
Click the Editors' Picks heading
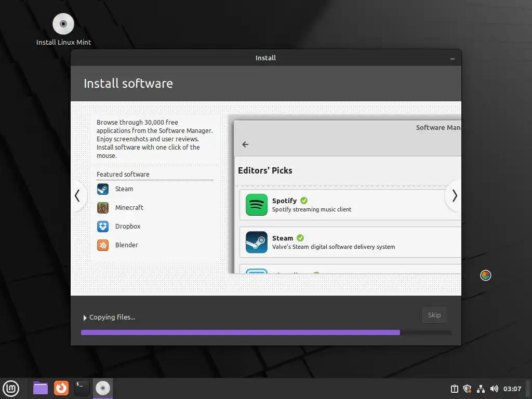pyautogui.click(x=265, y=170)
